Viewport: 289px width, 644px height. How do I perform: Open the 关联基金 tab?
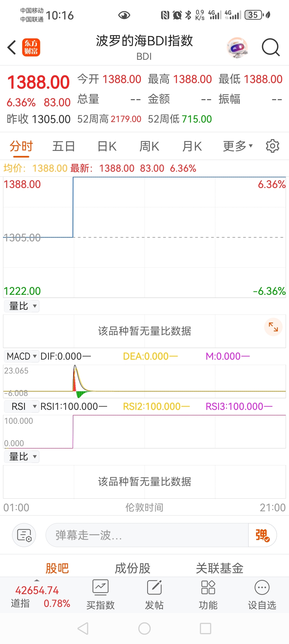click(219, 568)
